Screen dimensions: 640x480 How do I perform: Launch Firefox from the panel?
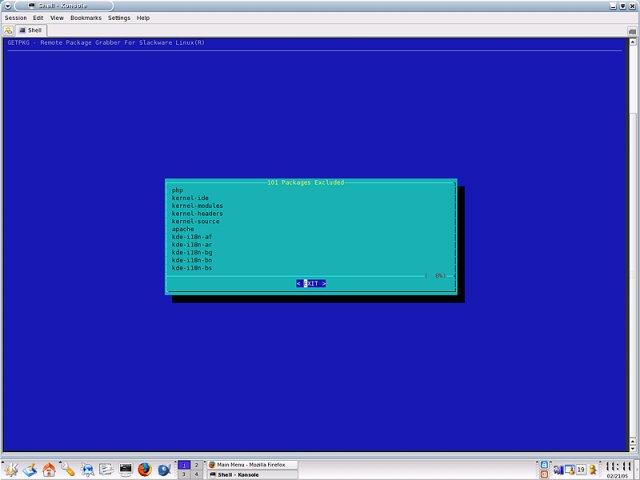point(144,469)
